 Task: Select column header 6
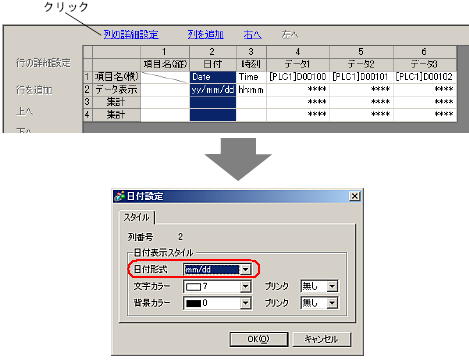click(425, 52)
